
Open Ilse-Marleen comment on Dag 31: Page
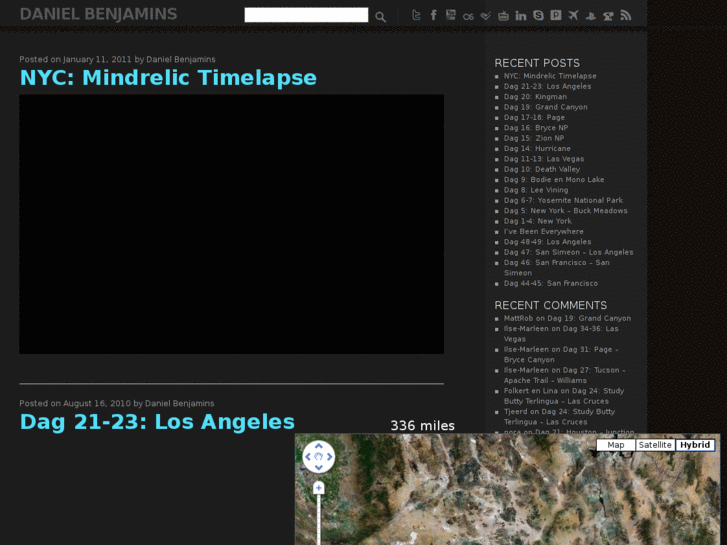(x=561, y=354)
